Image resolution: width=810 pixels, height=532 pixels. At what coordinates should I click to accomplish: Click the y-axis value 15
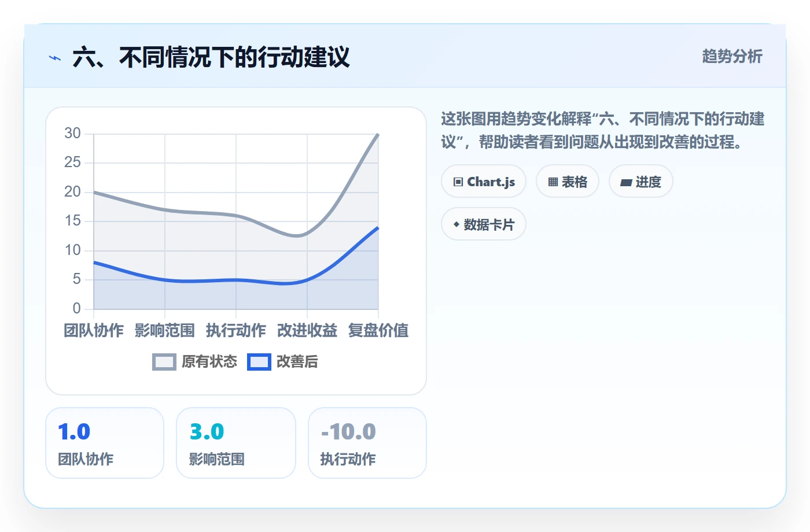tap(72, 221)
